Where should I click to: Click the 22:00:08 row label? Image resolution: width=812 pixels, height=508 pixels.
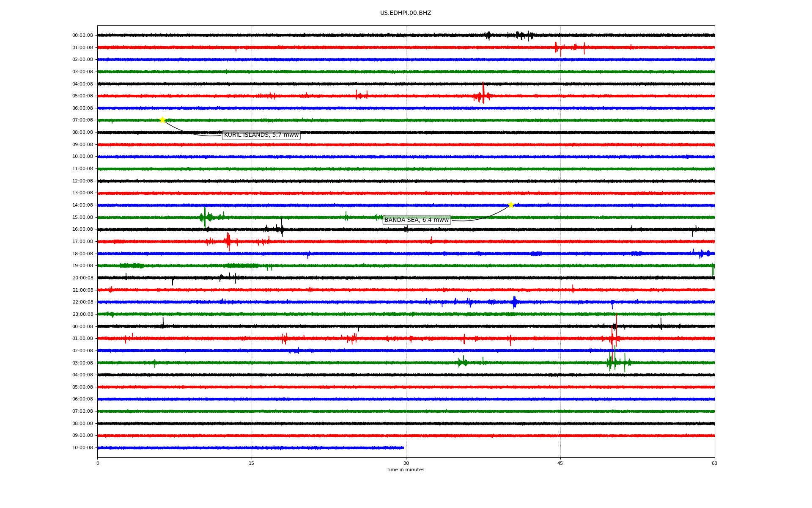(x=82, y=302)
